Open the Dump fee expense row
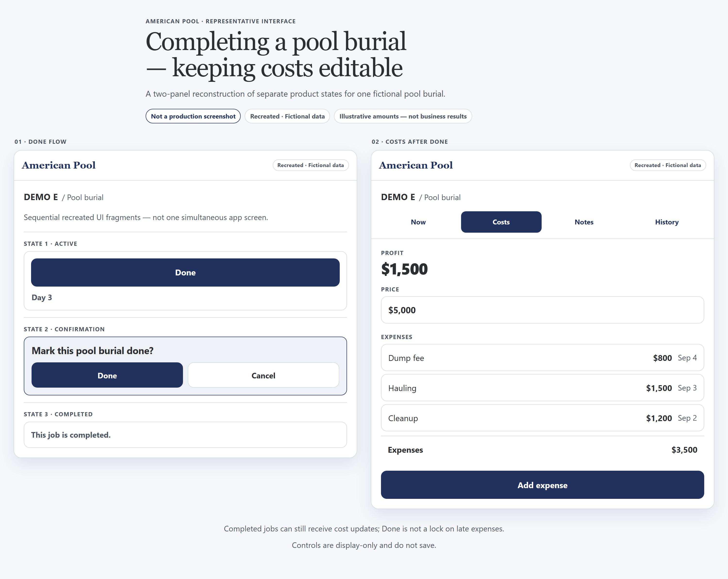728x579 pixels. (542, 358)
